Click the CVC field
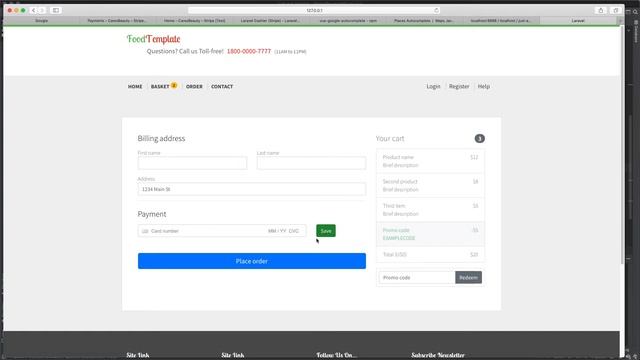Viewport: 640px width, 360px height. pos(294,231)
